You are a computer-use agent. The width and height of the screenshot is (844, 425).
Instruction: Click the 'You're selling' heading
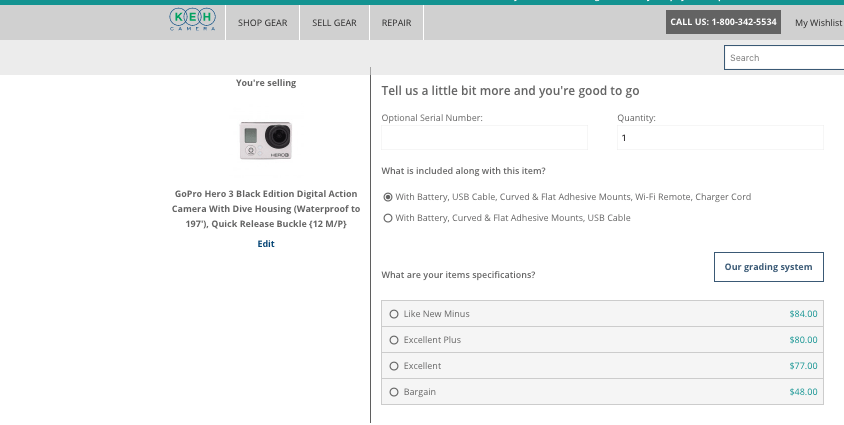(266, 83)
